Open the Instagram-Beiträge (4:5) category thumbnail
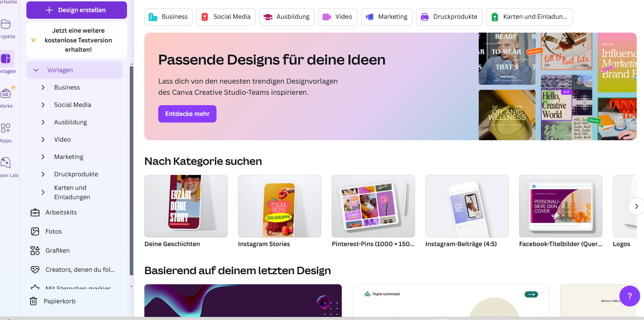Viewport: 644px width, 320px height. pos(467,206)
